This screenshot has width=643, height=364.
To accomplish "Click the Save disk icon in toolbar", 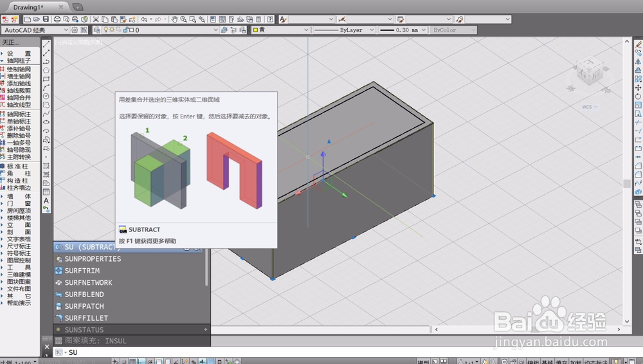I will [46, 19].
